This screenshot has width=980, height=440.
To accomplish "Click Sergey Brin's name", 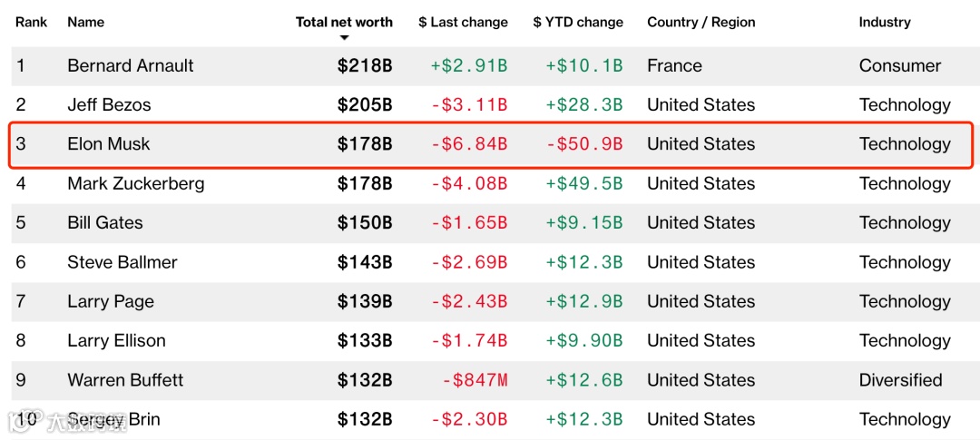I will [113, 419].
